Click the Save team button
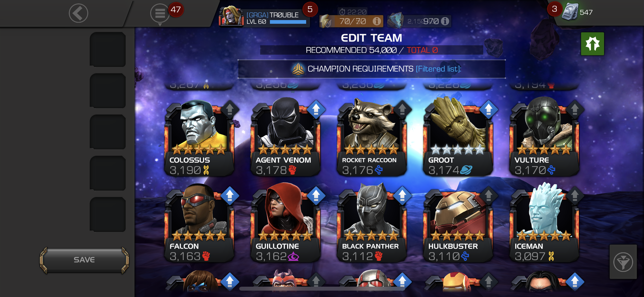Screen dimensions: 644x297 click(84, 260)
